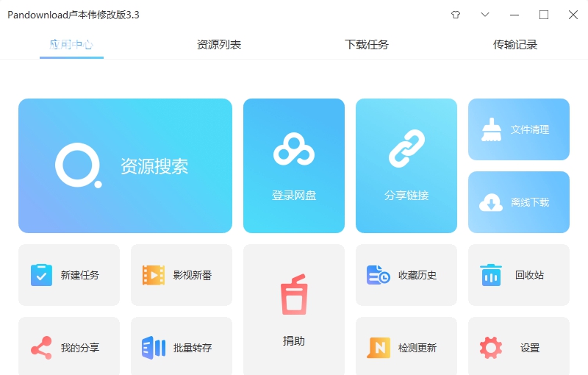Click the cloud icon for 登录网盘

pyautogui.click(x=294, y=149)
